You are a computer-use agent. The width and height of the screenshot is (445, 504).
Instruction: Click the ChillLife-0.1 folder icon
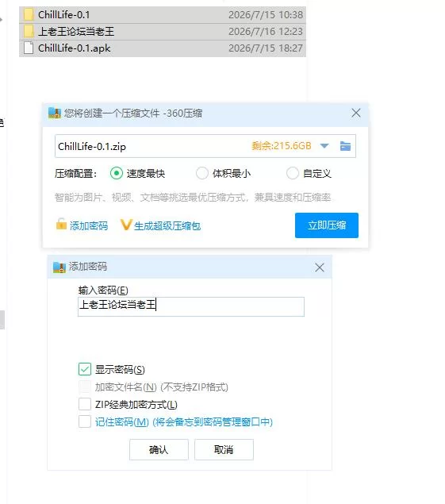[29, 14]
